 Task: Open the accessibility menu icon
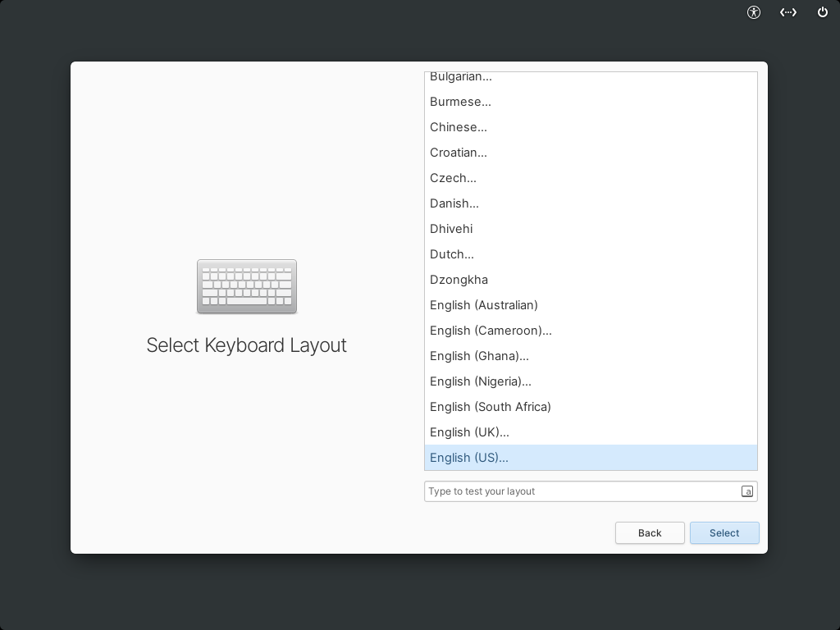(754, 12)
